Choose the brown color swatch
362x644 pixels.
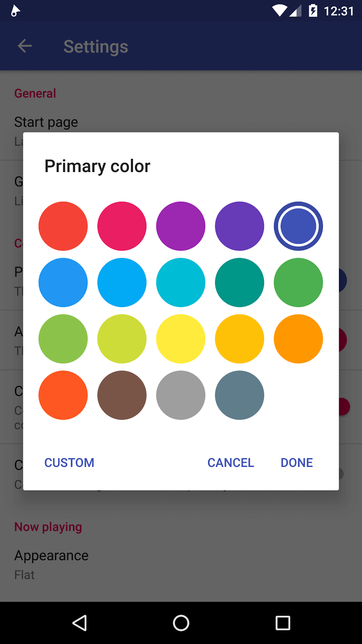tap(122, 395)
